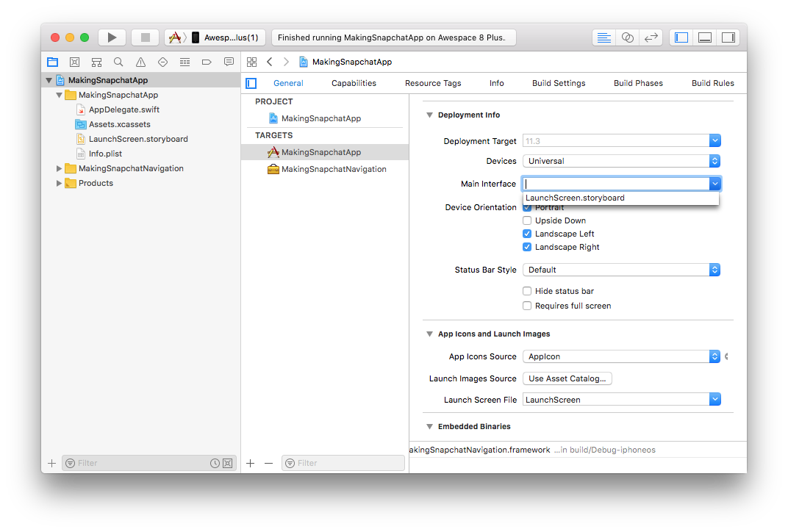Enable Hide status bar

527,292
